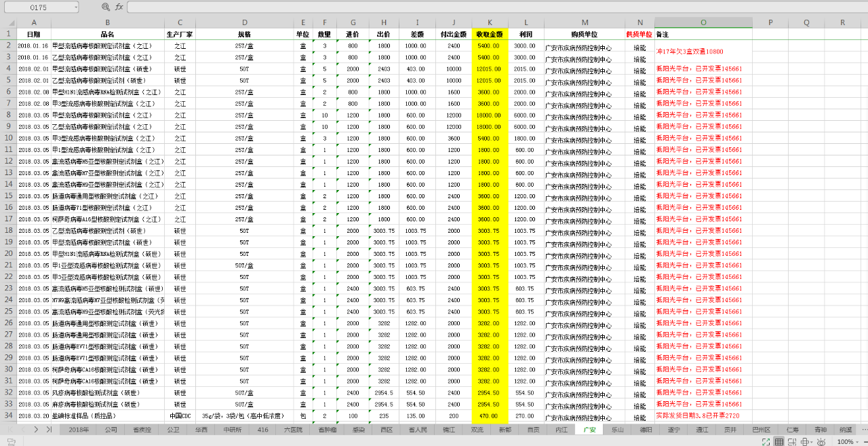This screenshot has height=446, width=868.
Task: Click the reading mode cross icon
Action: tap(805, 442)
